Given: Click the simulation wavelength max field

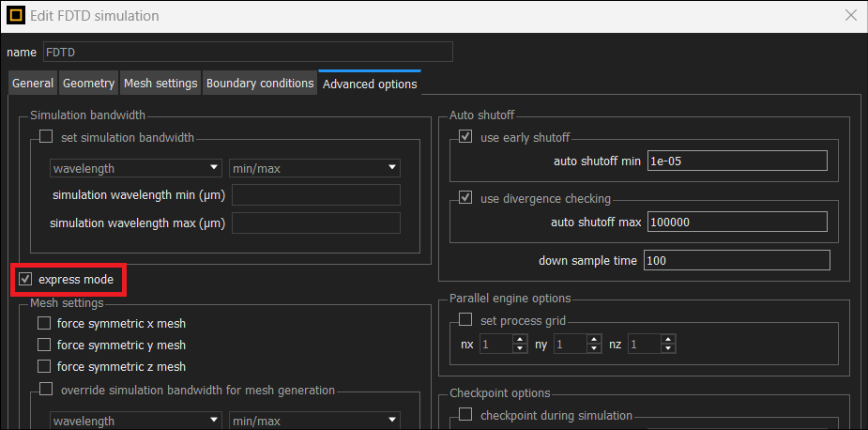Looking at the screenshot, I should [316, 223].
